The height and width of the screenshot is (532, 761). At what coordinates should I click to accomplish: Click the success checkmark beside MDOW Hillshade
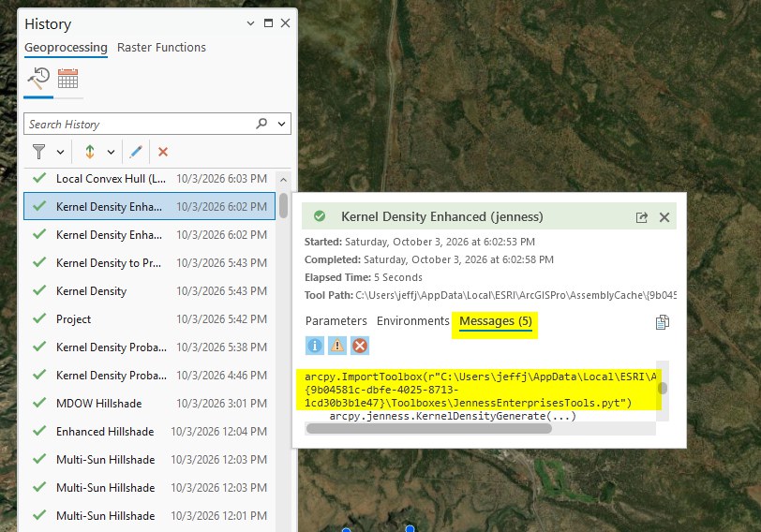(39, 403)
